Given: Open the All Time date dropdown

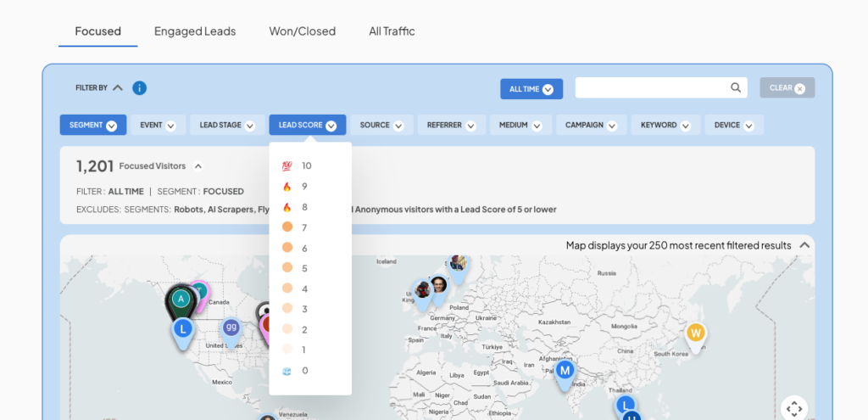Looking at the screenshot, I should pos(531,89).
